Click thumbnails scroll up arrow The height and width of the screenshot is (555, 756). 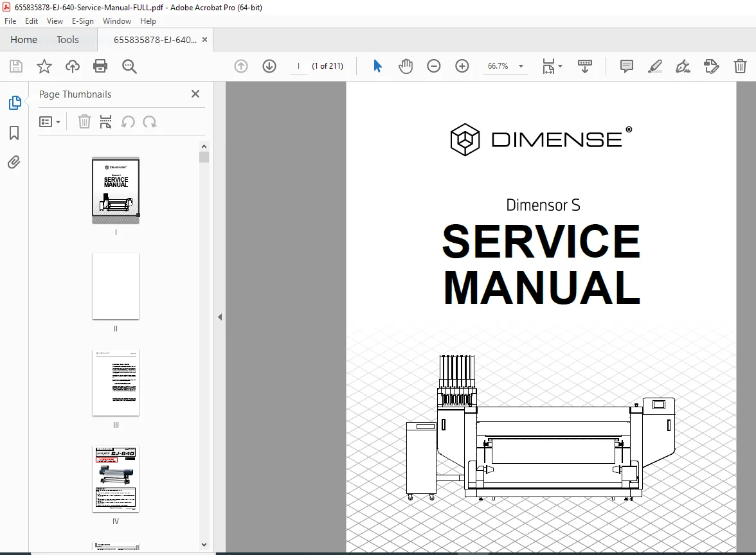(204, 146)
